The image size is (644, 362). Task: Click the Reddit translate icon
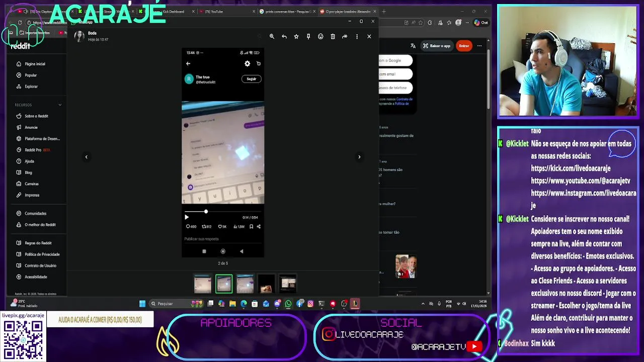pos(413,46)
